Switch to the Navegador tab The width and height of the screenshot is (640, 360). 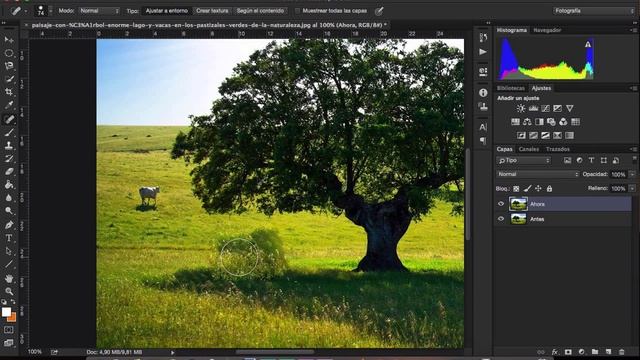(x=547, y=30)
